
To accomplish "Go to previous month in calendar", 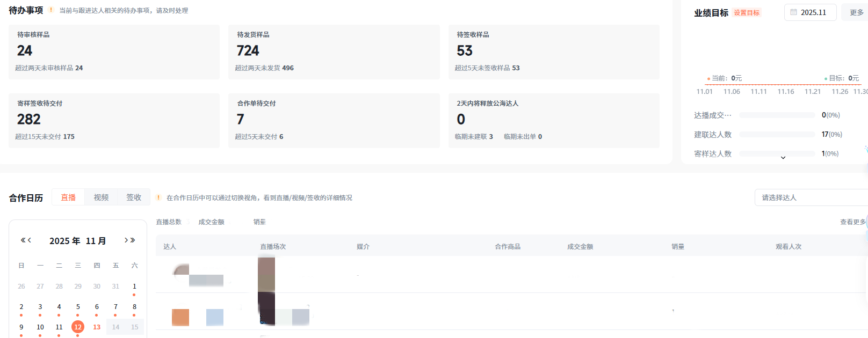I will point(30,240).
